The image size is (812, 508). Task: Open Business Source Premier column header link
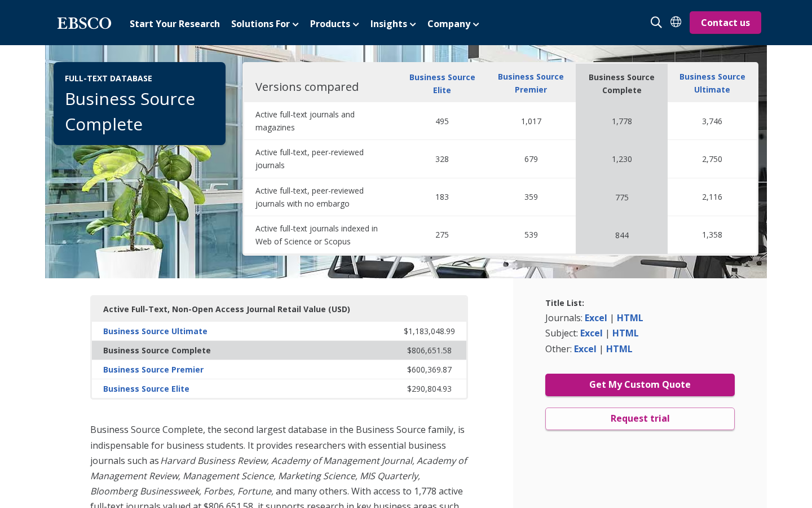531,83
